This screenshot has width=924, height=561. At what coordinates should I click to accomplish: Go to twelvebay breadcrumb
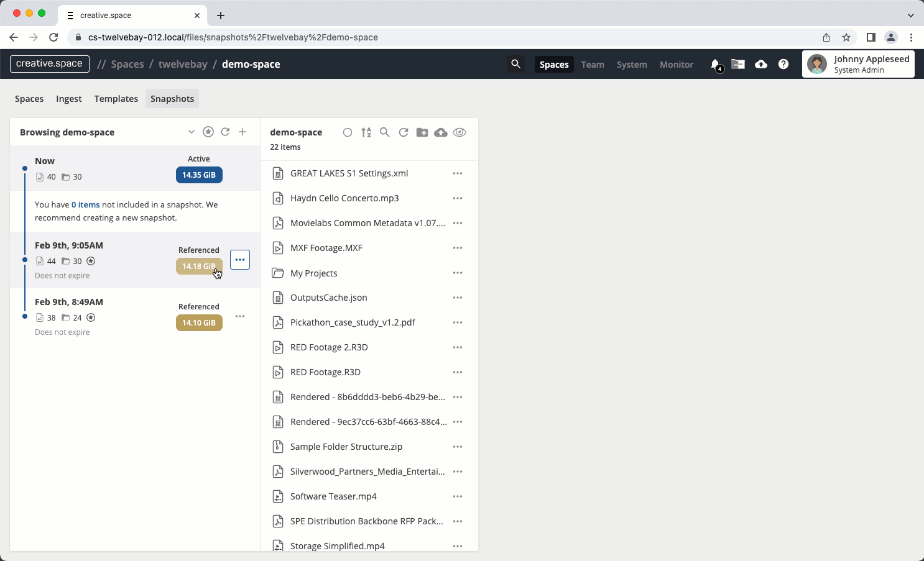point(183,64)
